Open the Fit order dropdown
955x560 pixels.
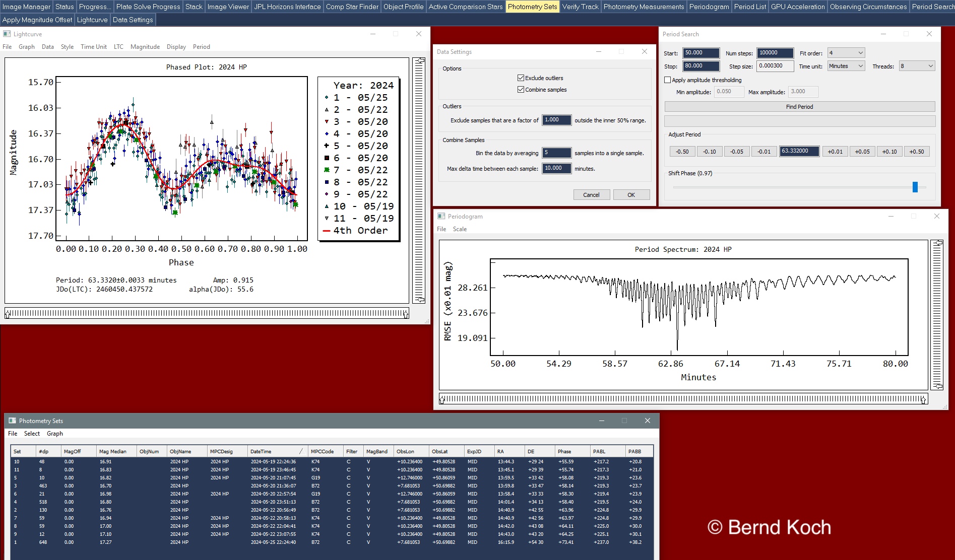846,53
